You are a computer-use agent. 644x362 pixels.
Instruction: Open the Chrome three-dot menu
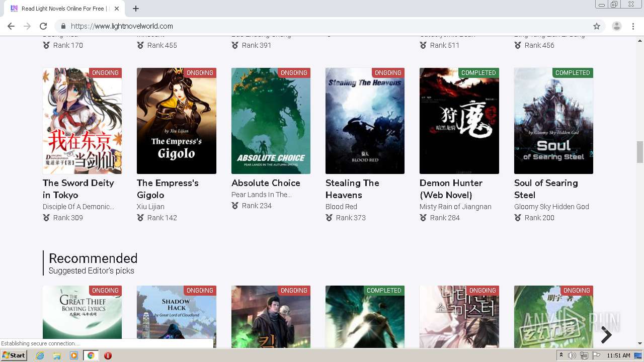633,26
